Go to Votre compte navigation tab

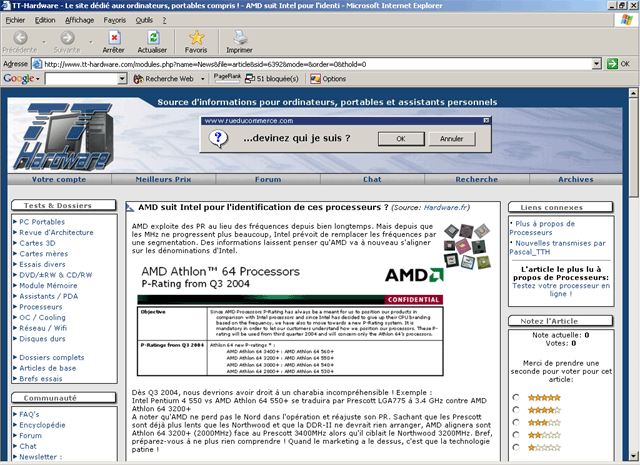(59, 179)
